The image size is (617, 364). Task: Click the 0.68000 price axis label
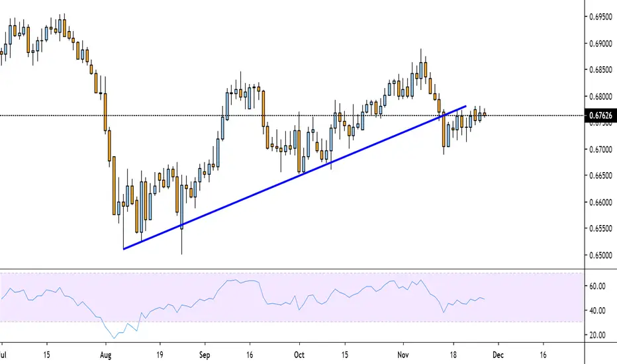coord(601,97)
